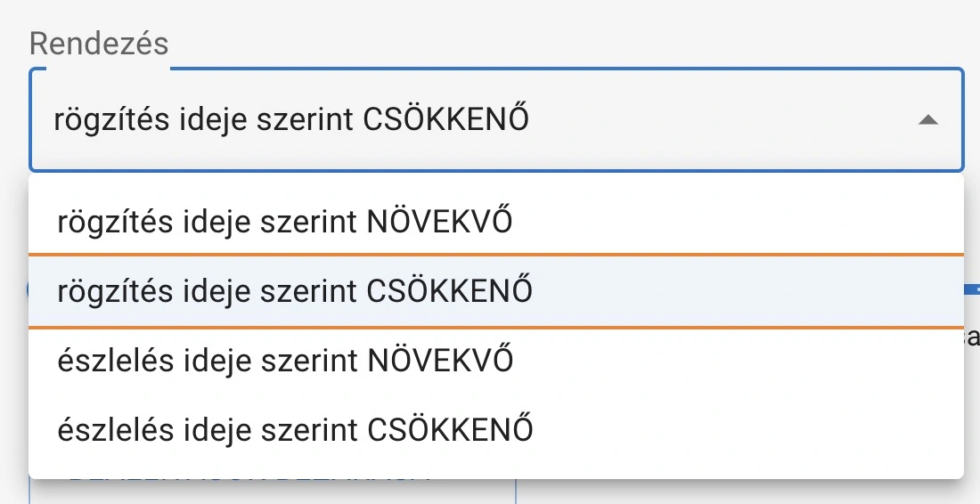The image size is (980, 504).
Task: Select "észlelés ideje szerint NÖVEKVŐ" option
Action: pyautogui.click(x=285, y=361)
